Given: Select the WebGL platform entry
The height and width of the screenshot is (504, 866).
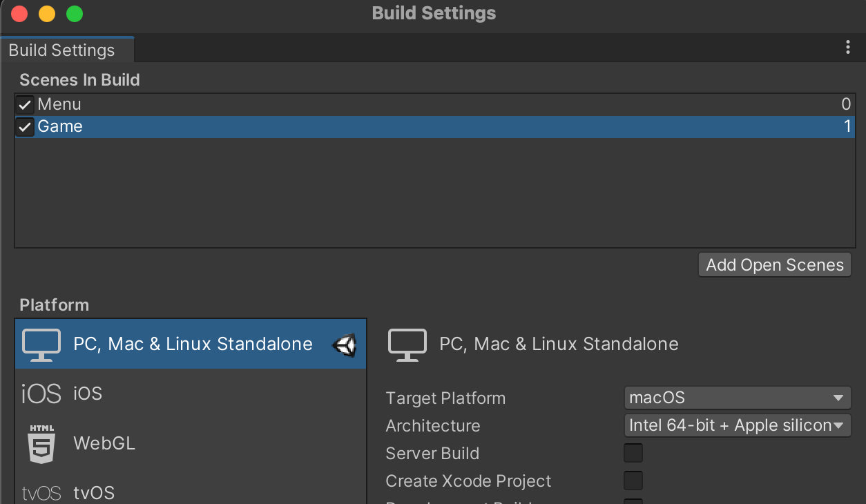Looking at the screenshot, I should pyautogui.click(x=191, y=443).
